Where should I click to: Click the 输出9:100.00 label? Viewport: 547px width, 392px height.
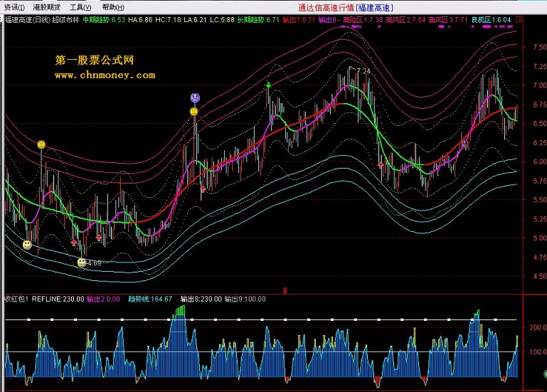point(245,299)
